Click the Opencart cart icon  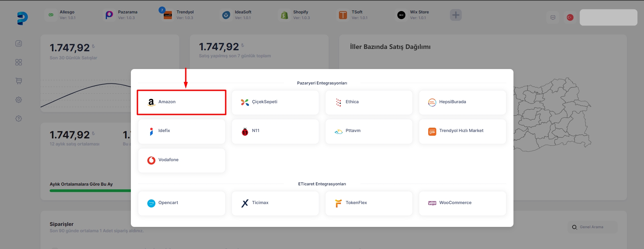(151, 203)
